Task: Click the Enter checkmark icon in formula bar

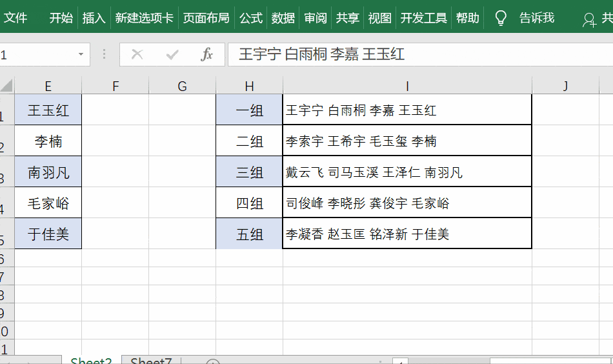Action: pyautogui.click(x=172, y=55)
